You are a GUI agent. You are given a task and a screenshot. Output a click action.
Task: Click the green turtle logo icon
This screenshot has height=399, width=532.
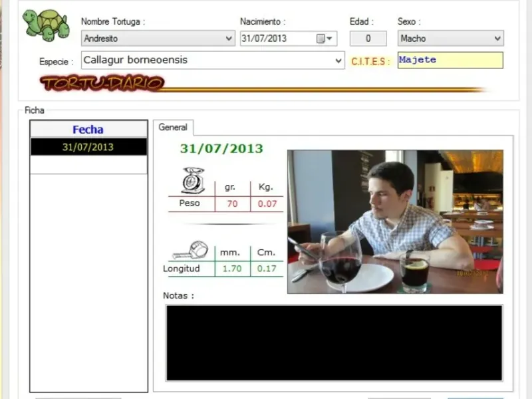[46, 25]
